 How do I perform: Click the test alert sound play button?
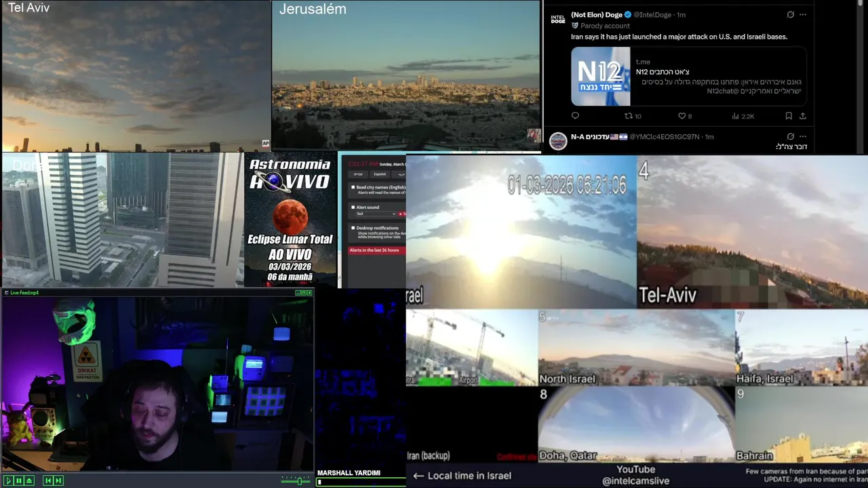[402, 213]
